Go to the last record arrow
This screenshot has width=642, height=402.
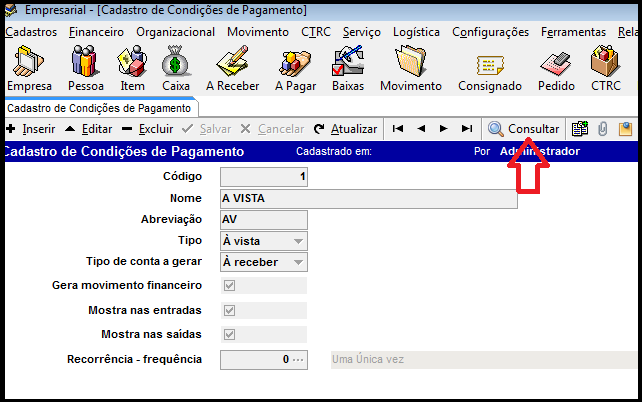[x=466, y=129]
